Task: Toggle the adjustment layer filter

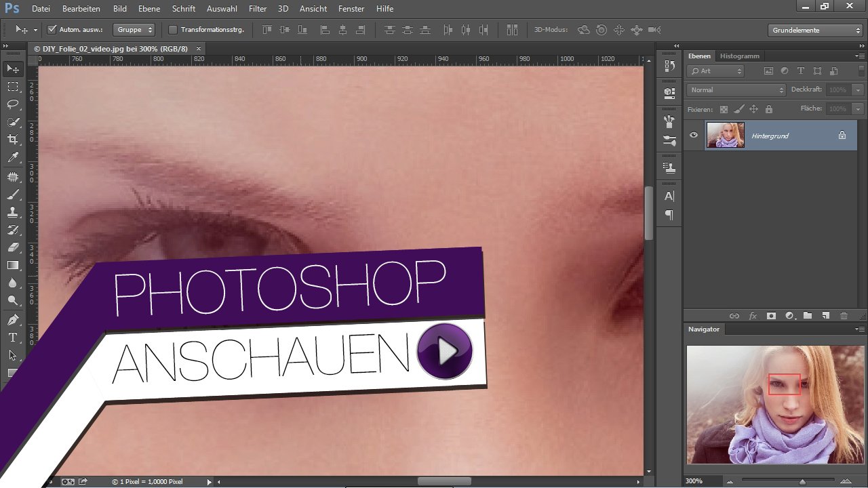Action: point(785,70)
